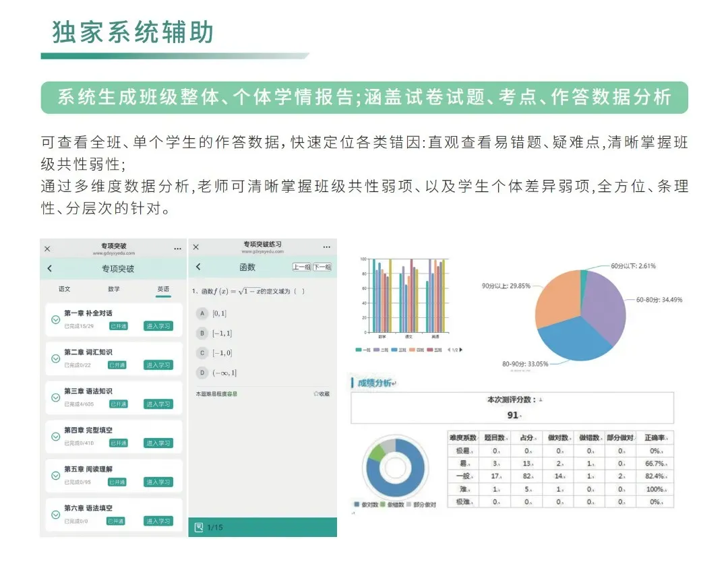Enter 进入学习 for 第四章 完型填空

[x=158, y=443]
